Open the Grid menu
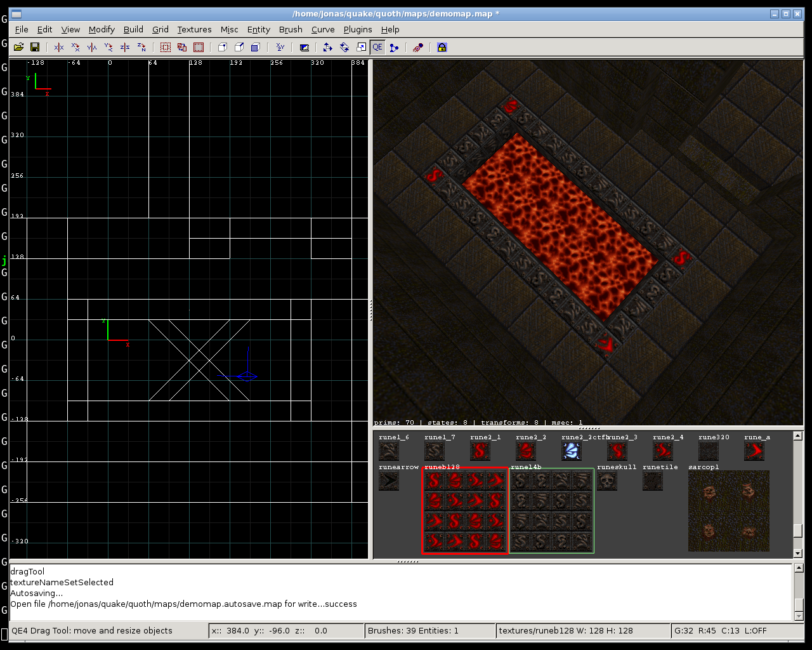The height and width of the screenshot is (650, 812). pyautogui.click(x=160, y=29)
